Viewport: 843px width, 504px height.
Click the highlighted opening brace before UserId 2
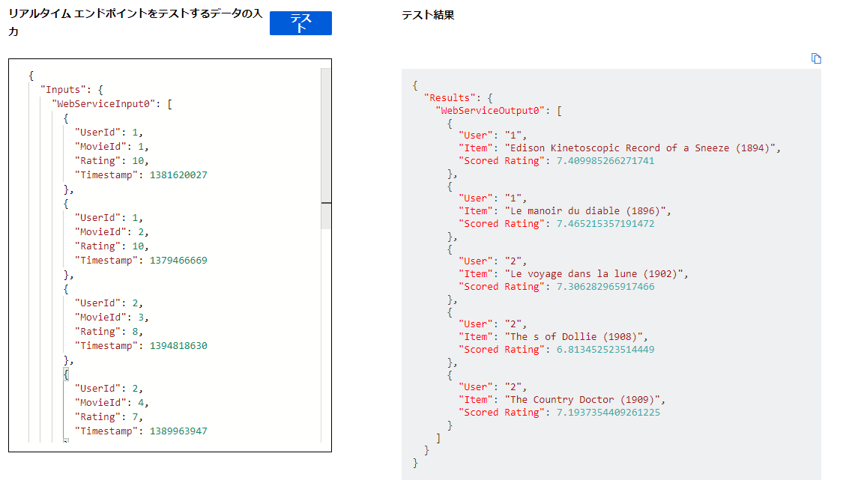point(66,374)
